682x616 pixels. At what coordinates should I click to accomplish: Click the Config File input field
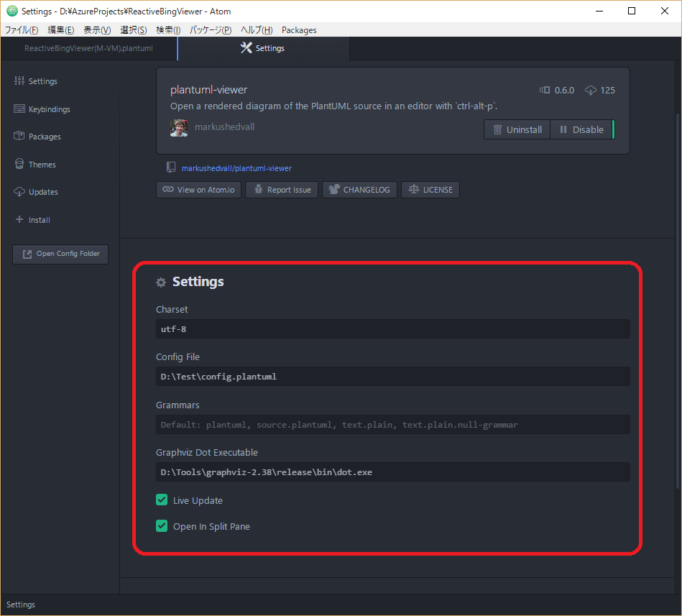pos(393,377)
